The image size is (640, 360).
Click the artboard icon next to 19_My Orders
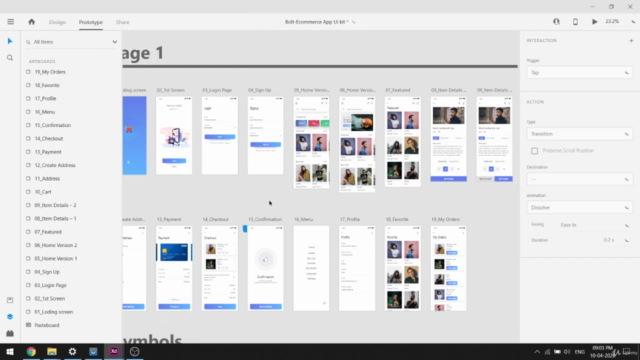point(28,72)
